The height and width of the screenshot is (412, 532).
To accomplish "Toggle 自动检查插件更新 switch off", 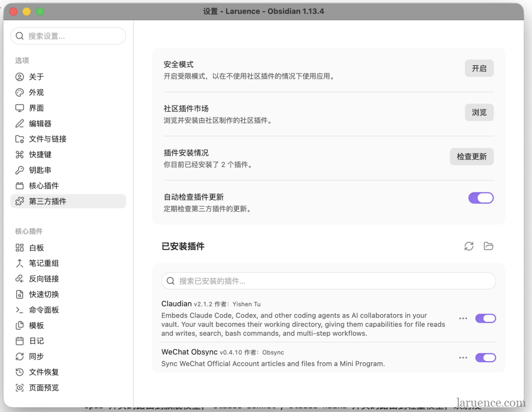I will pos(481,198).
